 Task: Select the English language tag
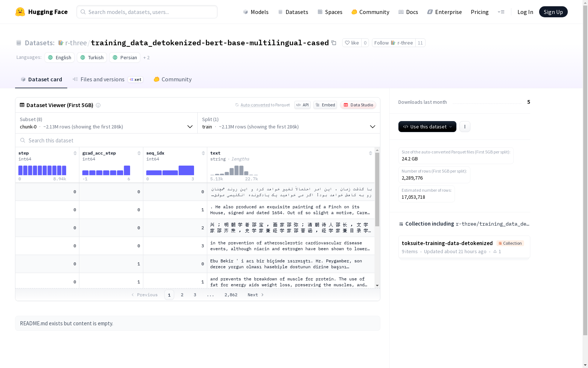click(60, 57)
